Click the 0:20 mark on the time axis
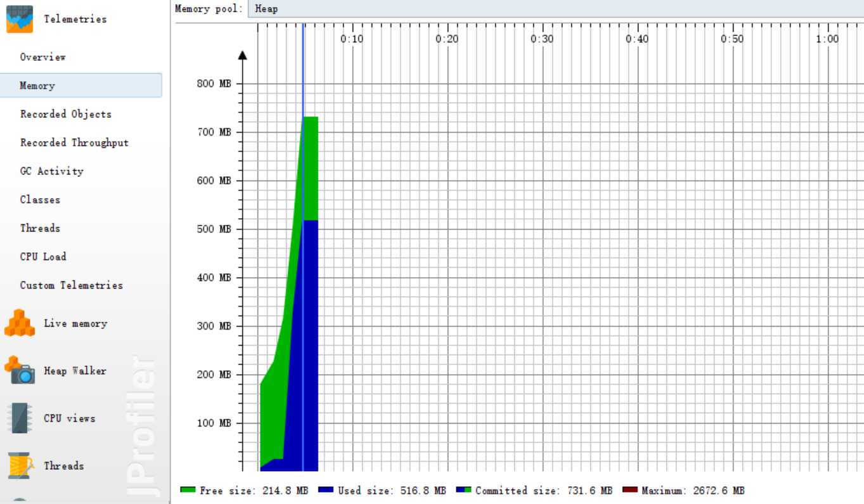 click(447, 39)
